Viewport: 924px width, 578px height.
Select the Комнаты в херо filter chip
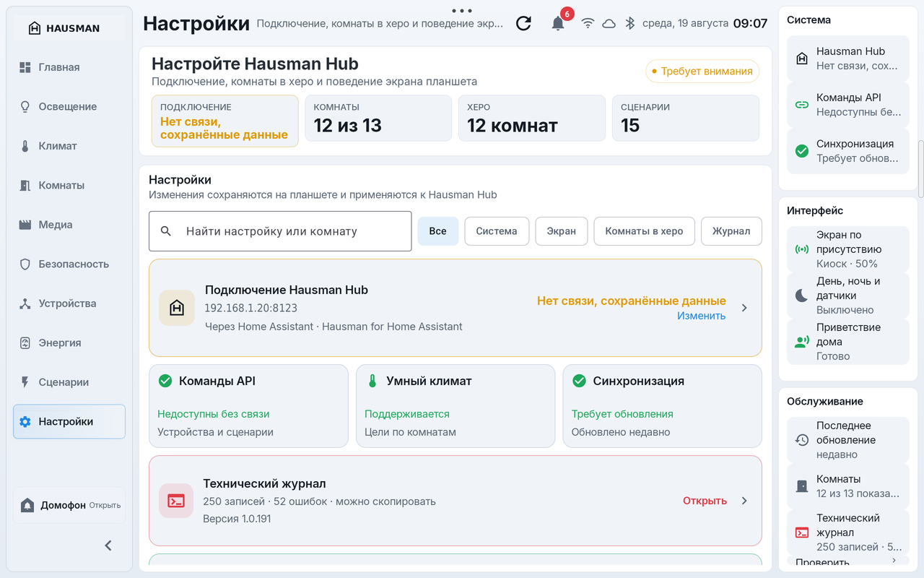pos(644,231)
